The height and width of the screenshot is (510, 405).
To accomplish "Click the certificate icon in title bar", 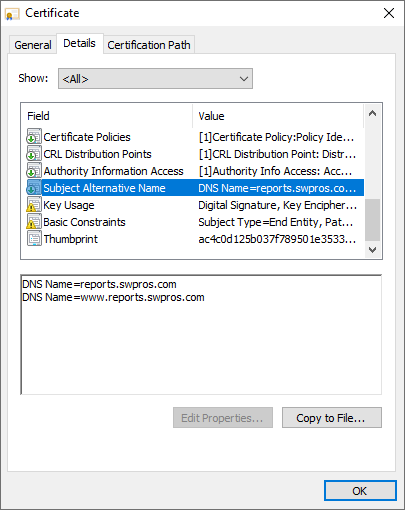I will pos(12,14).
